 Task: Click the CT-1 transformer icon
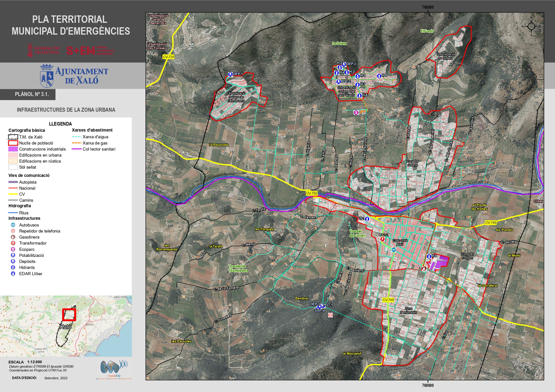tap(382, 239)
